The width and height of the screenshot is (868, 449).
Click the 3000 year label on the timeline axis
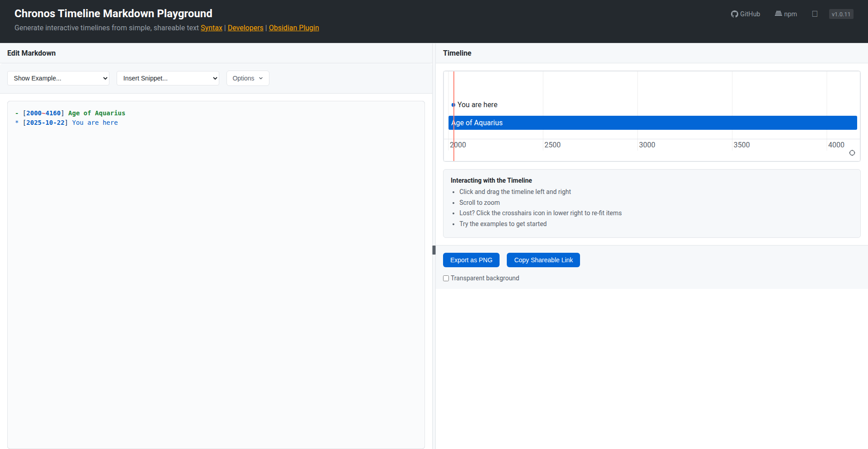tap(647, 145)
